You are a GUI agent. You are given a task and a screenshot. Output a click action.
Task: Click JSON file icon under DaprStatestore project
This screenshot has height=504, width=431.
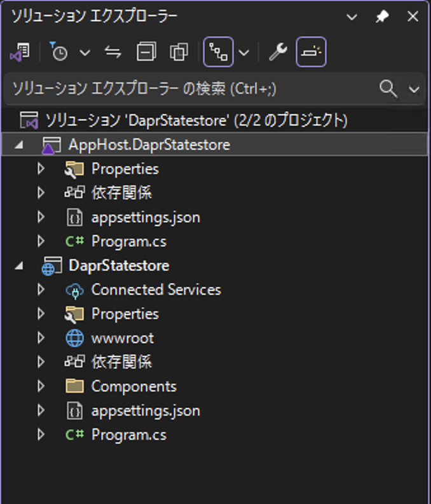(74, 411)
